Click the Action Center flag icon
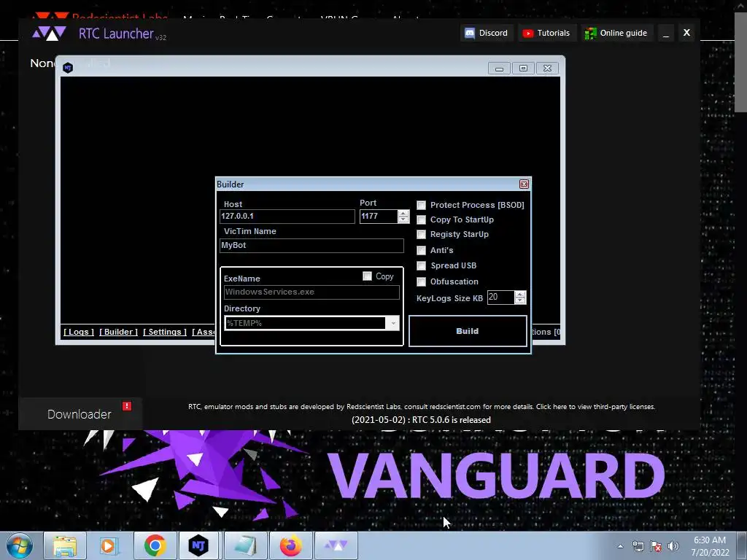747x560 pixels. (x=656, y=546)
